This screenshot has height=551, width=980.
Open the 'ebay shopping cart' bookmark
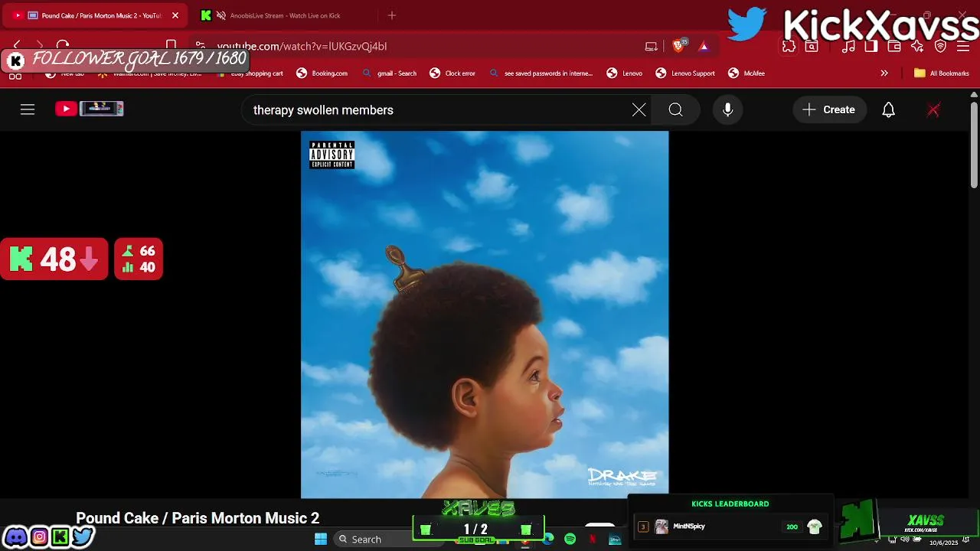250,73
